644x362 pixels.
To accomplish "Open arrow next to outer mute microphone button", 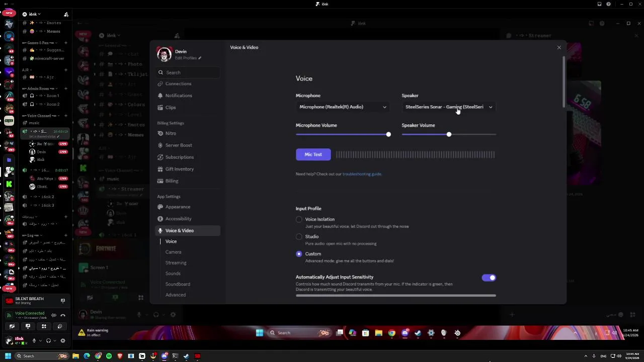I will tap(40, 340).
